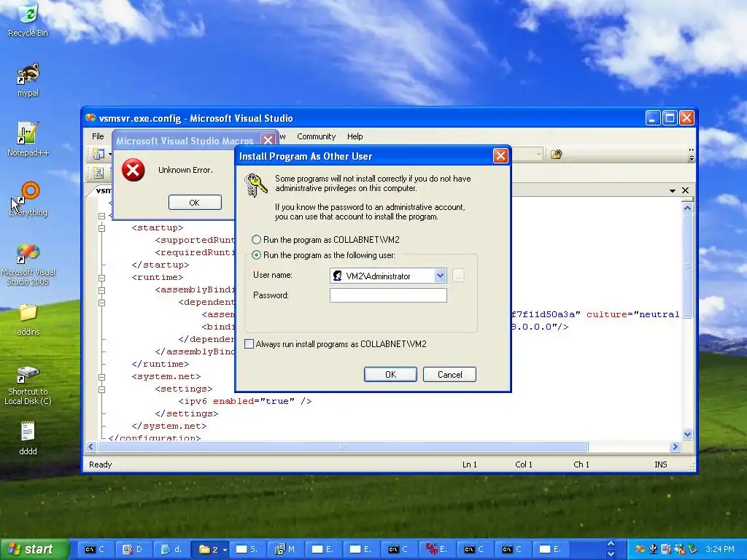The width and height of the screenshot is (747, 560).
Task: Open the active files dropdown arrow in editor
Action: 672,190
